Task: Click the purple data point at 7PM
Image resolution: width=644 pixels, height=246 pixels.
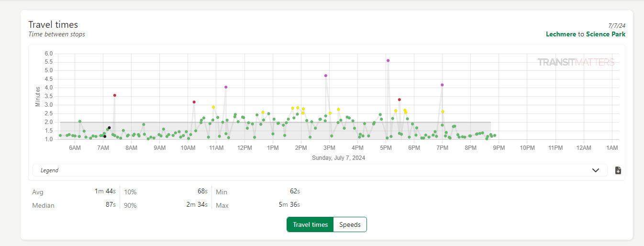Action: coord(442,85)
